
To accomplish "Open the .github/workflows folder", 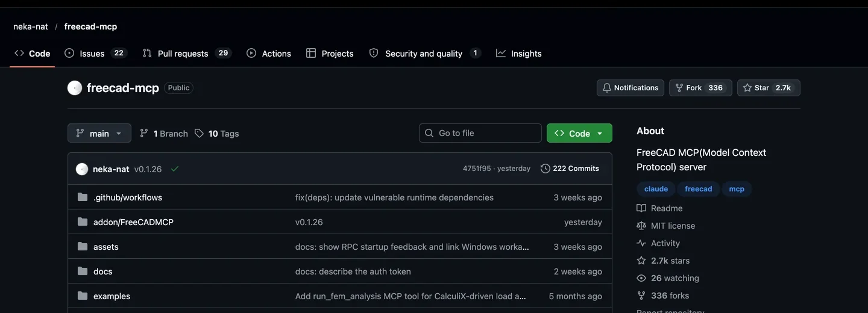I will pos(128,197).
